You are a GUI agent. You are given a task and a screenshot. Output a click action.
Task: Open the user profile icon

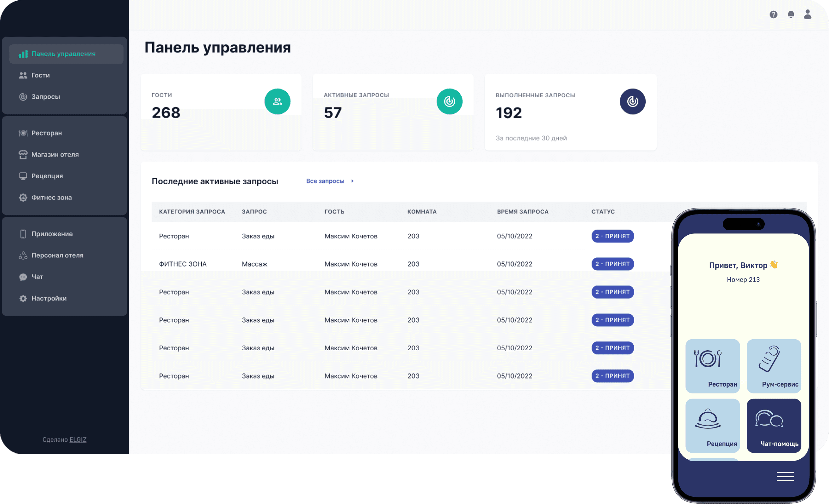[x=808, y=14]
